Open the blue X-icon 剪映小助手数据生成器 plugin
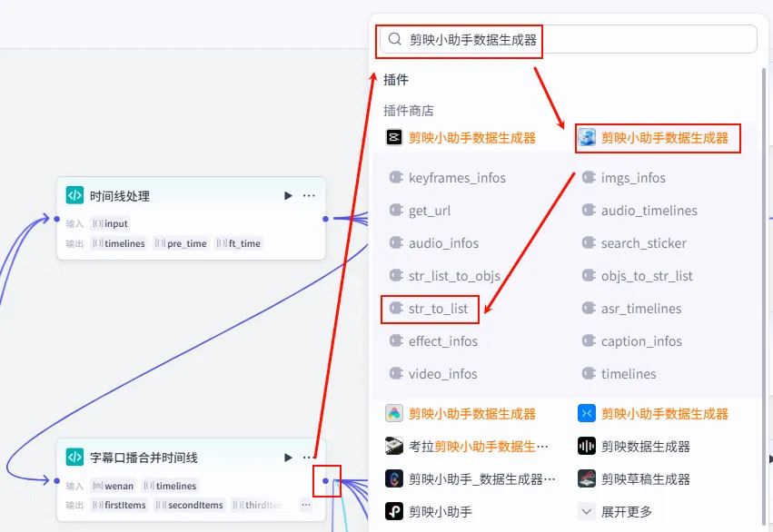This screenshot has width=773, height=532. coord(653,413)
